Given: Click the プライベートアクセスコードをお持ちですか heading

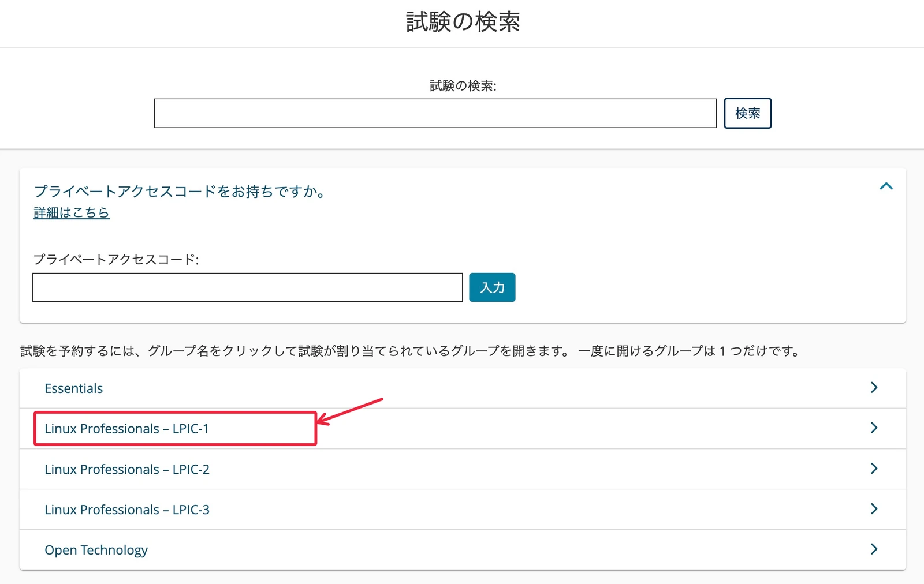Looking at the screenshot, I should [180, 192].
